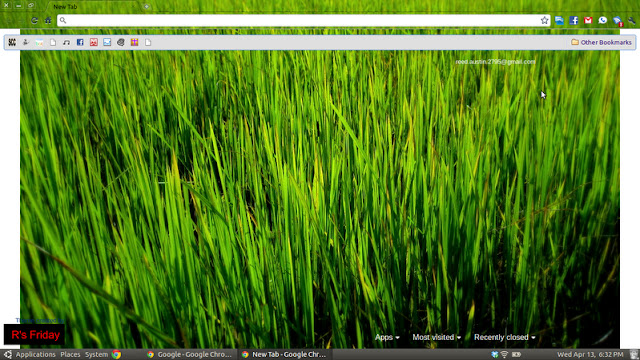640x360 pixels.
Task: Open the Wi-Fi network indicator
Action: pos(504,354)
